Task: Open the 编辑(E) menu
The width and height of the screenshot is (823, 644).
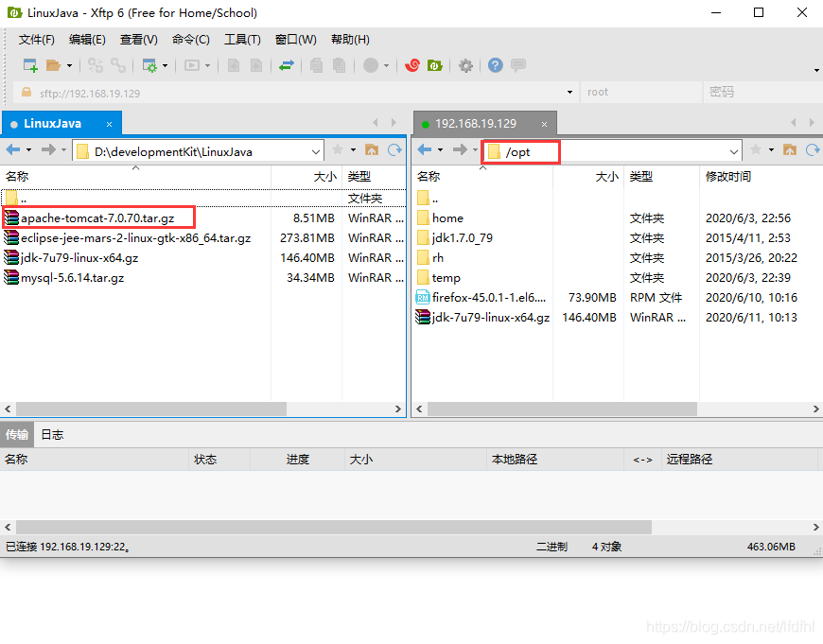Action: pyautogui.click(x=87, y=40)
